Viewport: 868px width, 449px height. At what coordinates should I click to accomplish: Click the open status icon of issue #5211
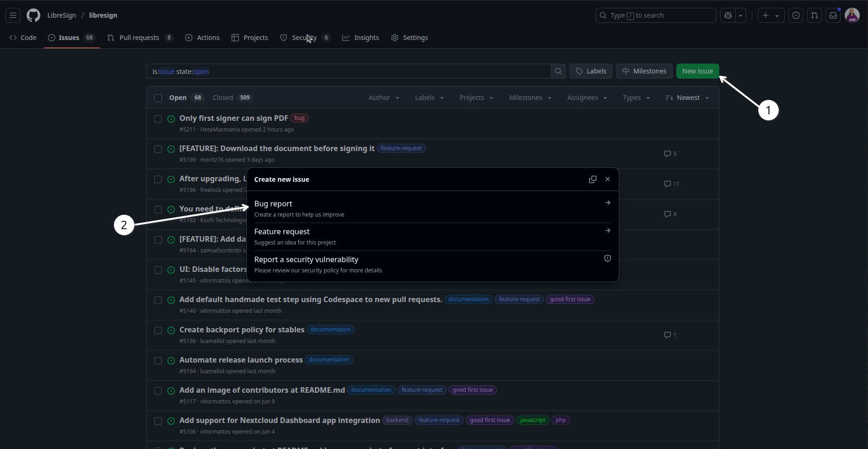(x=171, y=119)
